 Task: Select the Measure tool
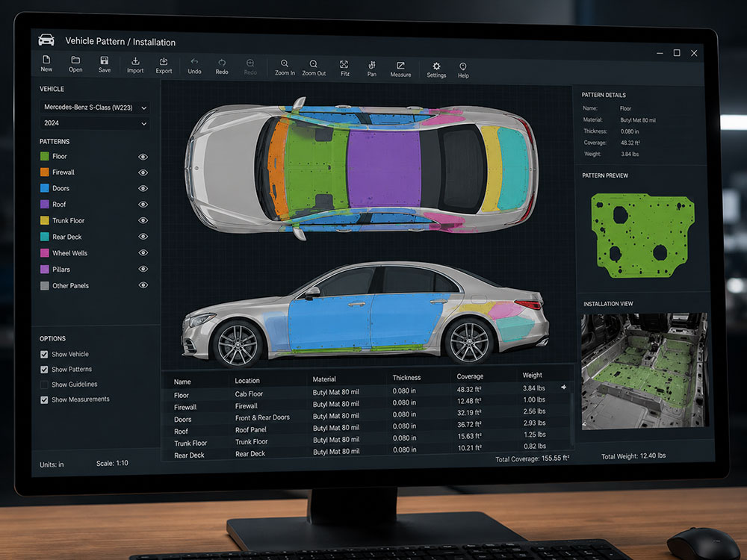click(x=400, y=69)
